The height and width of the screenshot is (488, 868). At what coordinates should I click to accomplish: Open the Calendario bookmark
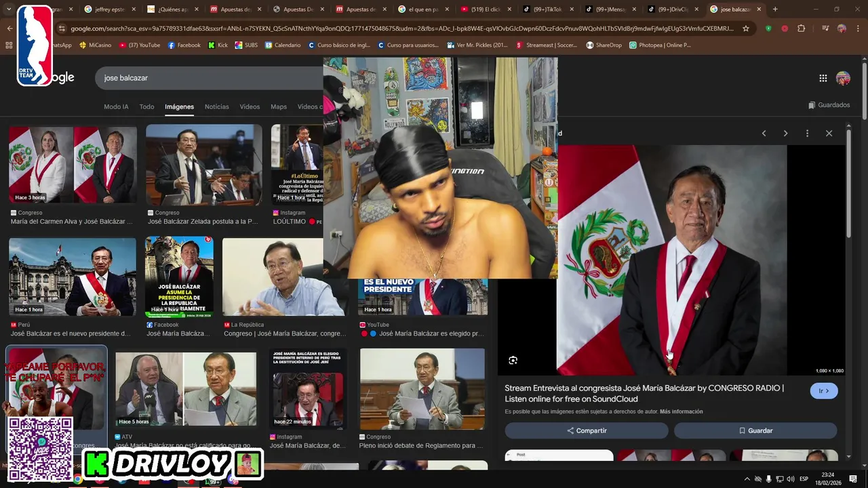pos(283,45)
